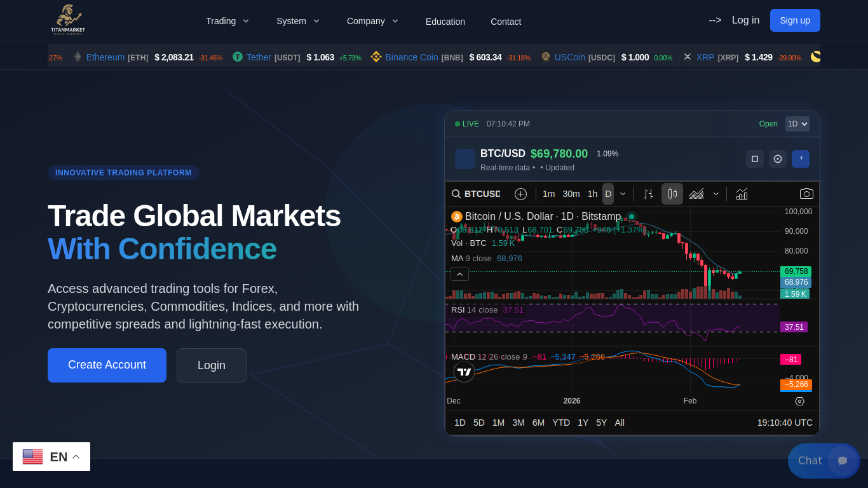This screenshot has width=868, height=488.
Task: Select the Candles chart style
Action: point(672,194)
